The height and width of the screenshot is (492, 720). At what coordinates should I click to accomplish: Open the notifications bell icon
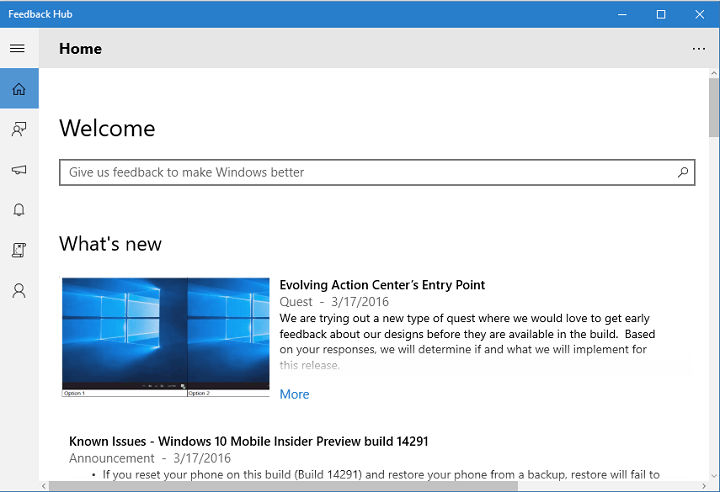[x=19, y=210]
